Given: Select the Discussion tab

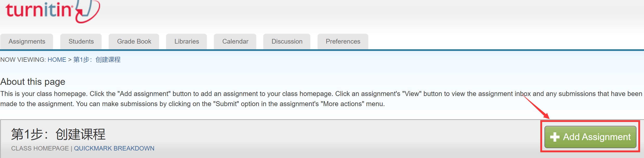Looking at the screenshot, I should (x=287, y=42).
